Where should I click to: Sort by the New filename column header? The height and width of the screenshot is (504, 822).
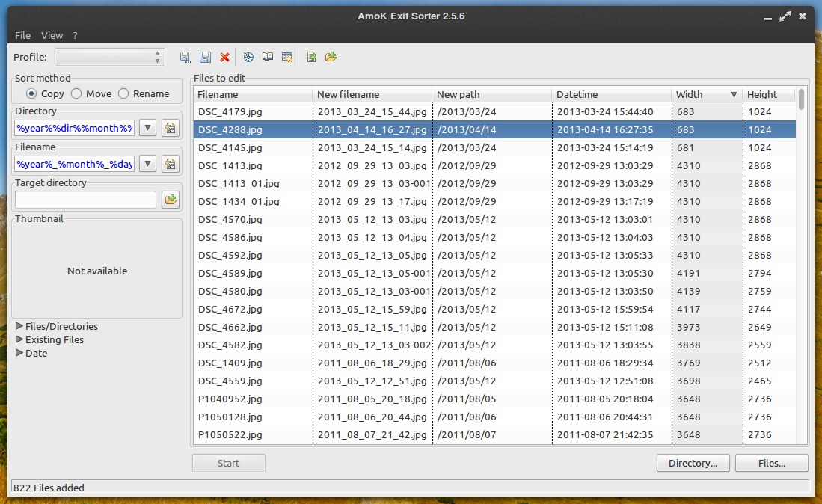372,94
